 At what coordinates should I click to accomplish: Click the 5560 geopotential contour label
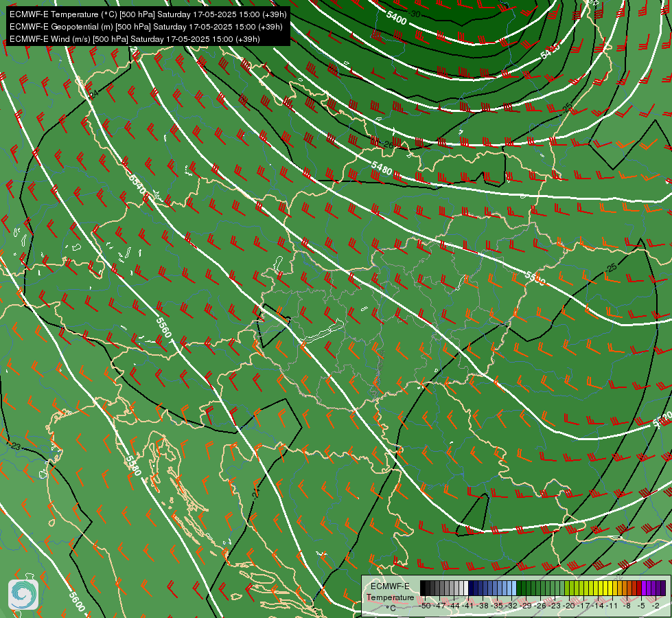tap(164, 328)
